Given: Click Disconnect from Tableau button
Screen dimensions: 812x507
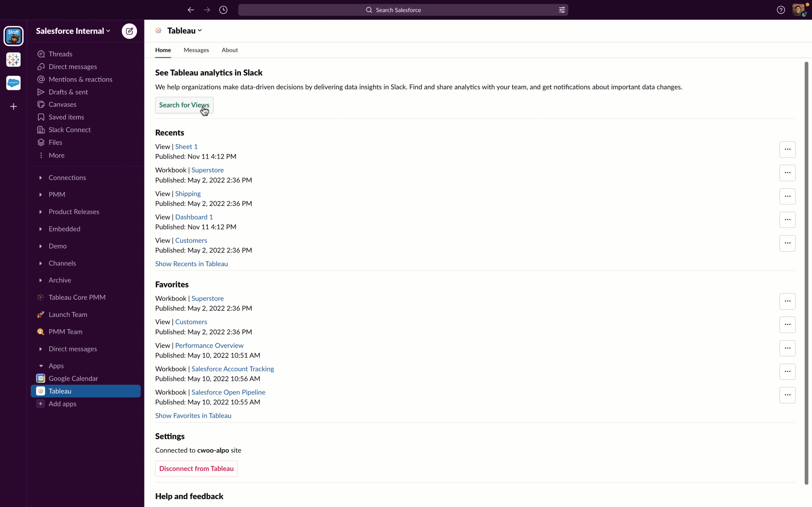Looking at the screenshot, I should pyautogui.click(x=196, y=468).
